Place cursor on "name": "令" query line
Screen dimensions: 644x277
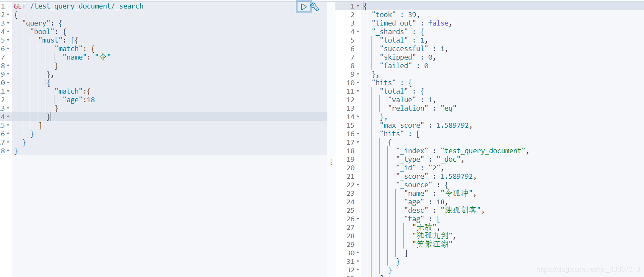click(87, 57)
